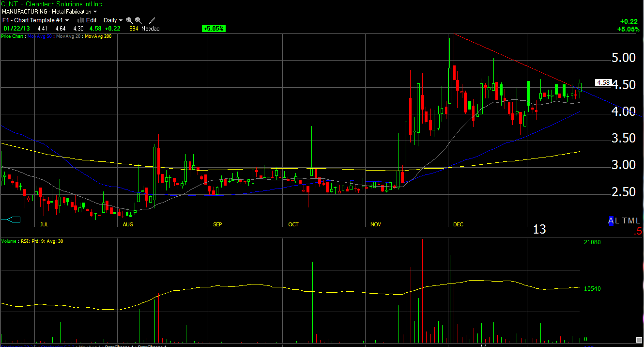Click the +0.22 change at top right
644x347 pixels.
629,21
